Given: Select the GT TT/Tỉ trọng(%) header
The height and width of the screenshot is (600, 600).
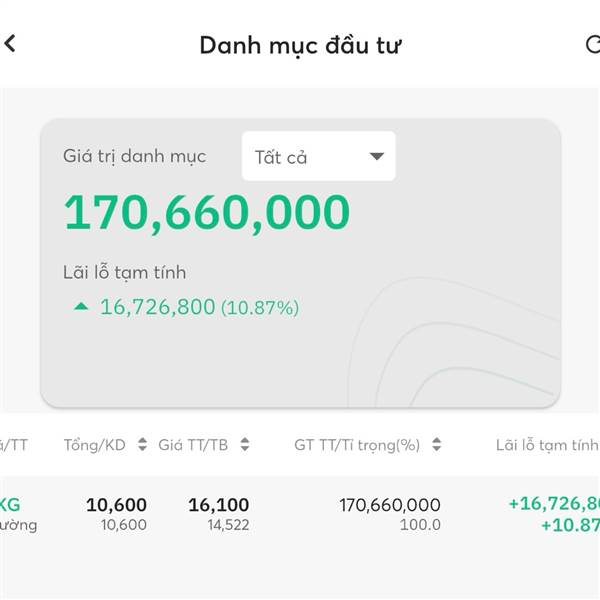Looking at the screenshot, I should click(357, 445).
